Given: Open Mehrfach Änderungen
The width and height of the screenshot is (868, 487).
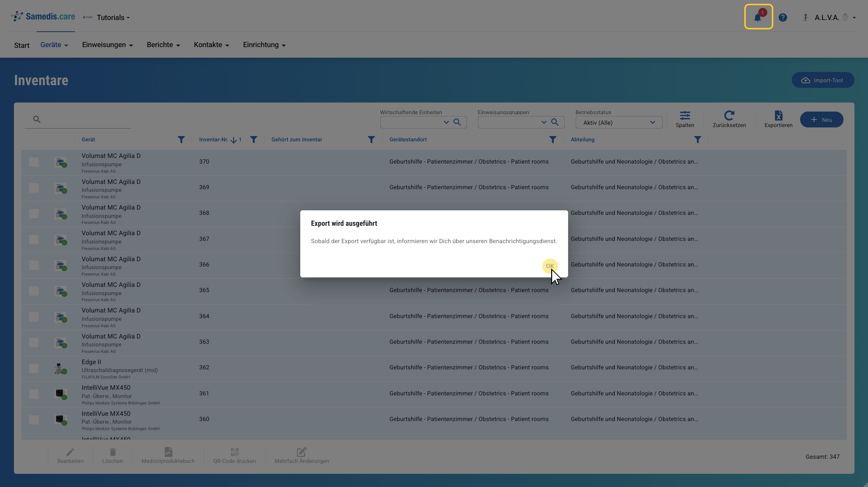Looking at the screenshot, I should [302, 456].
